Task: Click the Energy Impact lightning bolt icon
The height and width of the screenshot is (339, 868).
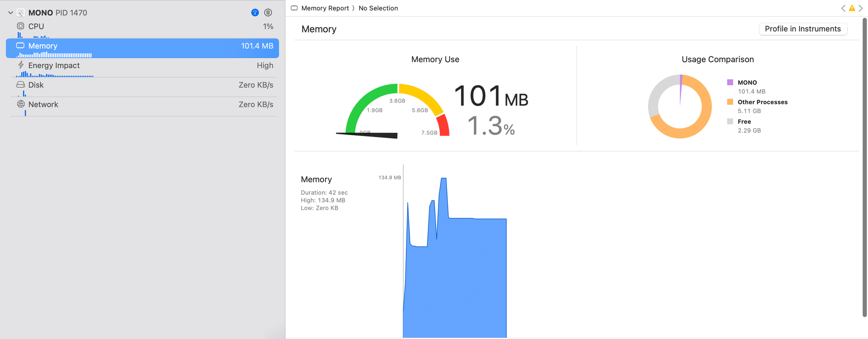Action: point(20,65)
